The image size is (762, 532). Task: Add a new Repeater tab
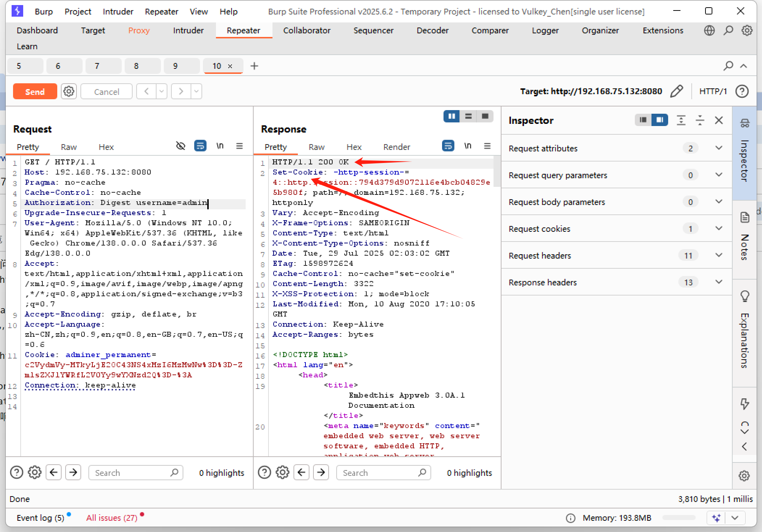pos(254,66)
